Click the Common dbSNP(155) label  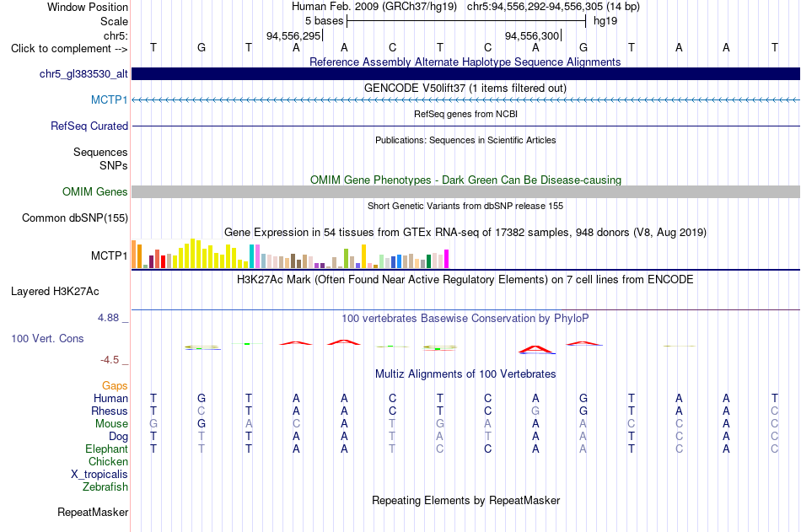(74, 218)
